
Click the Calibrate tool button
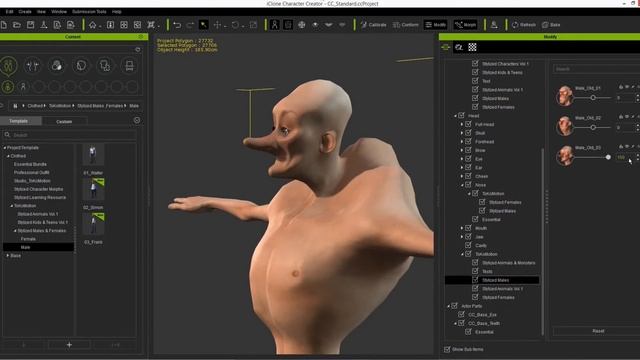(x=373, y=25)
